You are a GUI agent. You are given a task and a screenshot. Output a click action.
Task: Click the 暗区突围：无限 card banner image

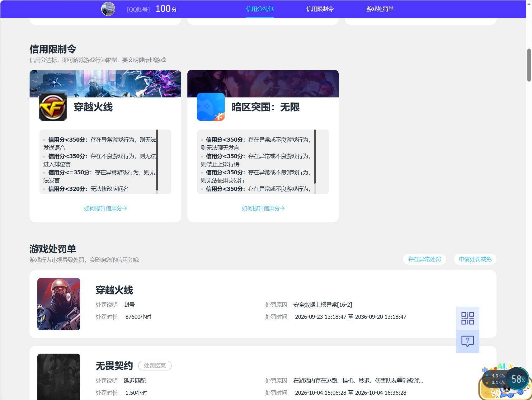pyautogui.click(x=263, y=83)
